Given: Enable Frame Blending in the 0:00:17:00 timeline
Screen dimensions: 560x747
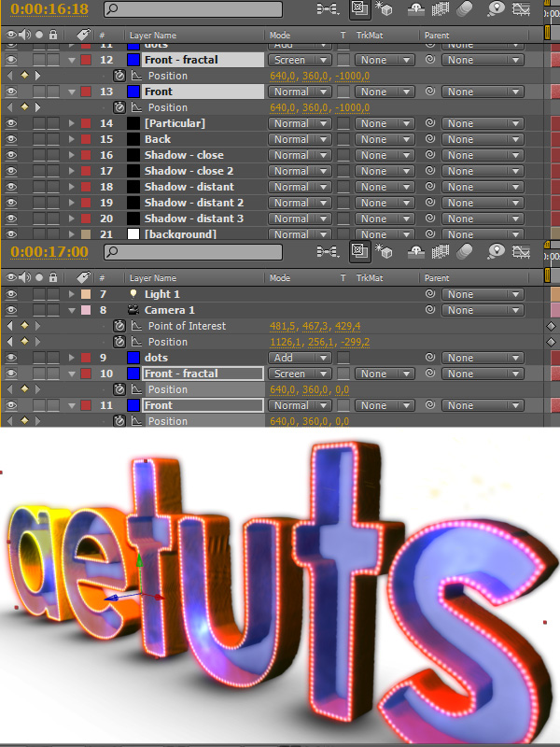Looking at the screenshot, I should (441, 252).
